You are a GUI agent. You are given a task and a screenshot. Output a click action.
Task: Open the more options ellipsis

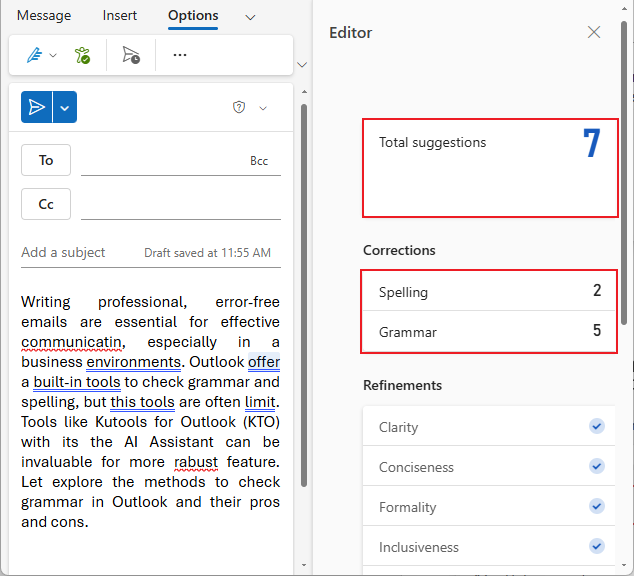pos(180,55)
